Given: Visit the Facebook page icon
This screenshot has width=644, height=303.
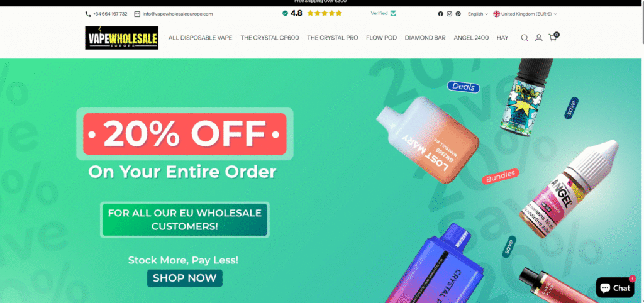Looking at the screenshot, I should pos(441,14).
